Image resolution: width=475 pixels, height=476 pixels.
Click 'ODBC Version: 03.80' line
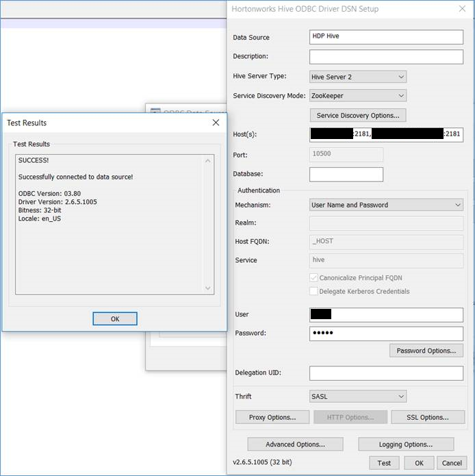(49, 194)
